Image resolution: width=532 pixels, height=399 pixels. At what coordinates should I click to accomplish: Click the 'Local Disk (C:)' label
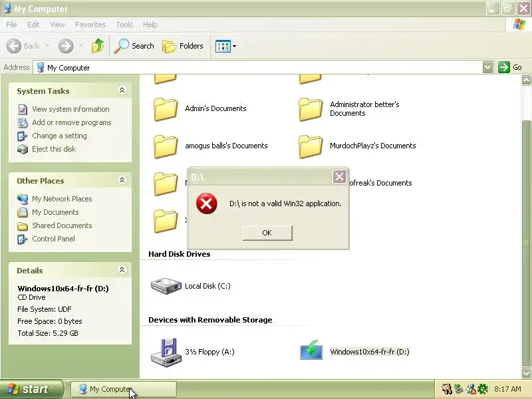tap(207, 286)
